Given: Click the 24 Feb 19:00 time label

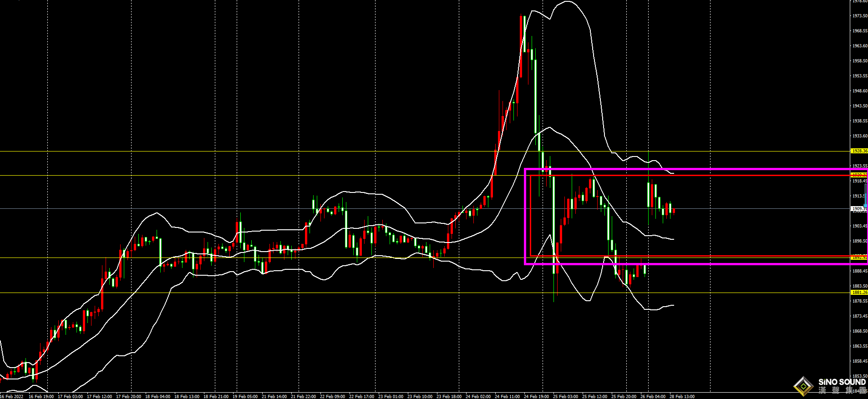Looking at the screenshot, I should click(536, 396).
